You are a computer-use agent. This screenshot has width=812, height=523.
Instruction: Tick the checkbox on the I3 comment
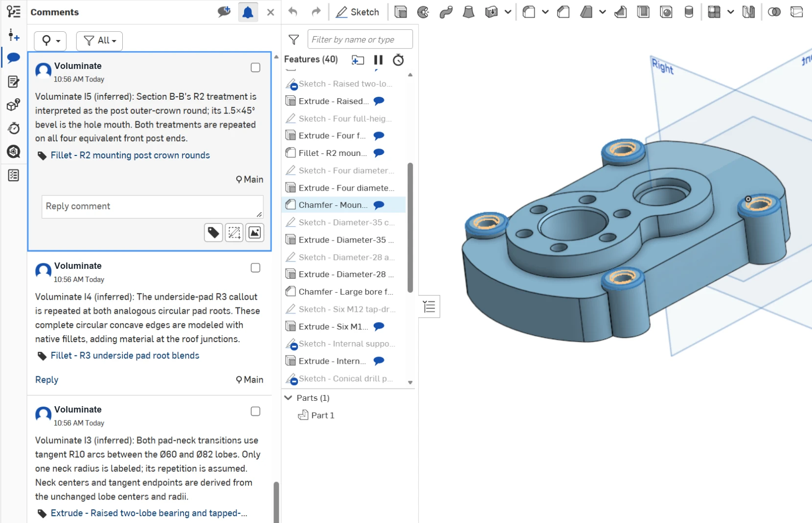[x=255, y=411]
